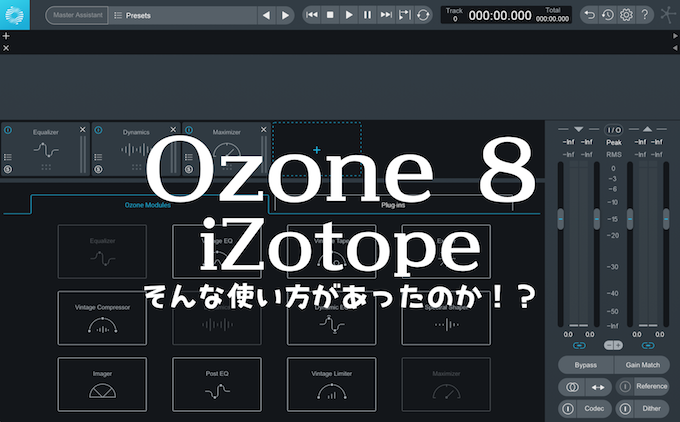This screenshot has width=680, height=422.
Task: Open Maximizer module preset list
Action: [x=189, y=157]
